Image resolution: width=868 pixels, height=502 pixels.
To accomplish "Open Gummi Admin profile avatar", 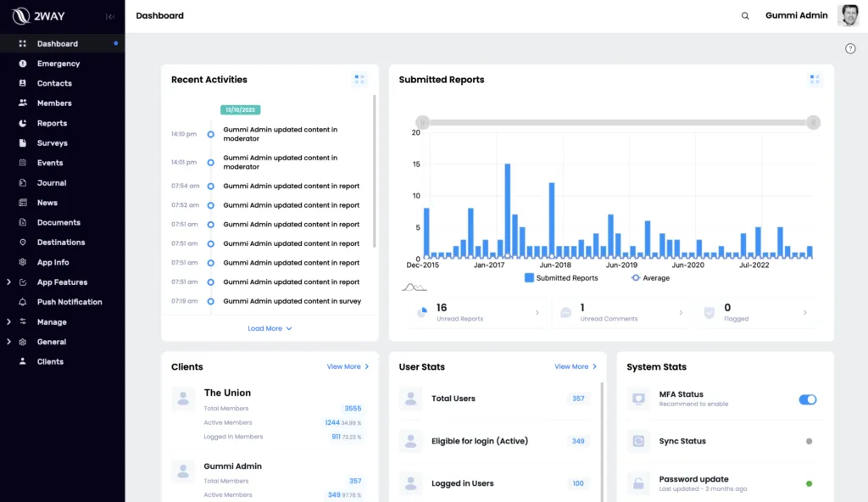I will coord(848,16).
